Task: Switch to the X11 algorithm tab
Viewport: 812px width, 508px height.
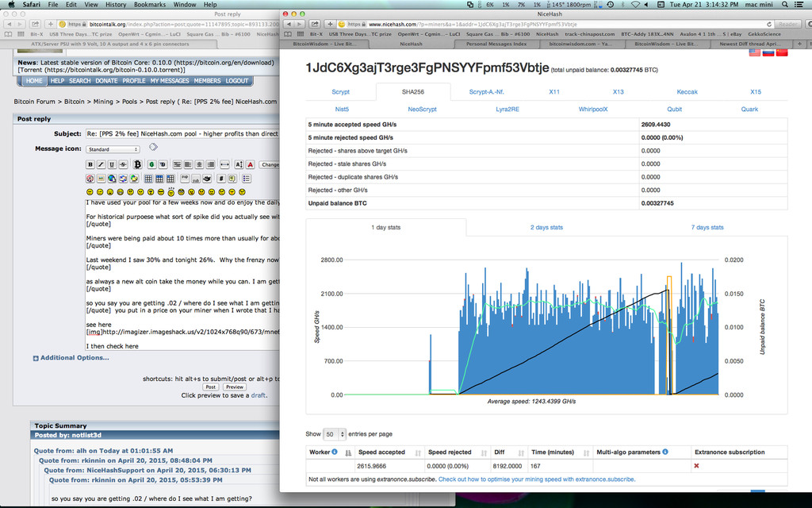Action: pos(554,92)
